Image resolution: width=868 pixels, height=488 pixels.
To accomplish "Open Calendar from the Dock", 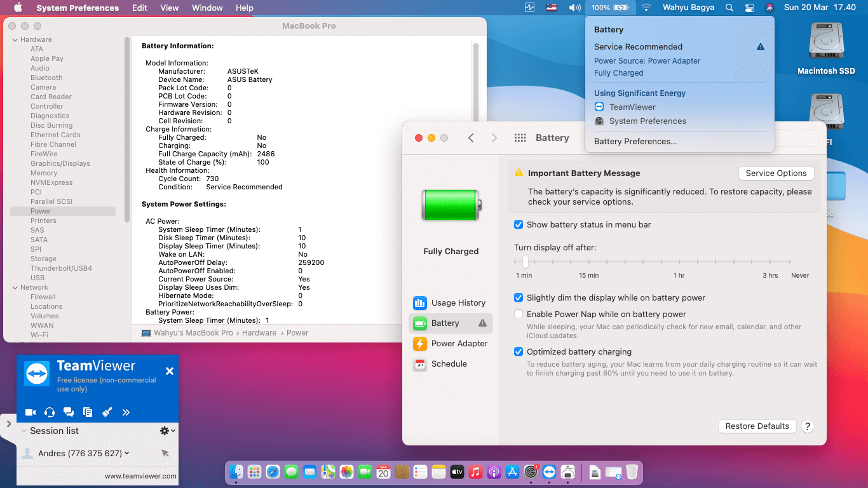I will (383, 471).
